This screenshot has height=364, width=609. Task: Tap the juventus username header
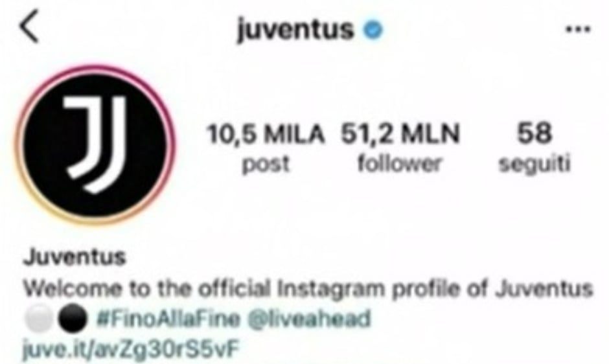point(295,30)
